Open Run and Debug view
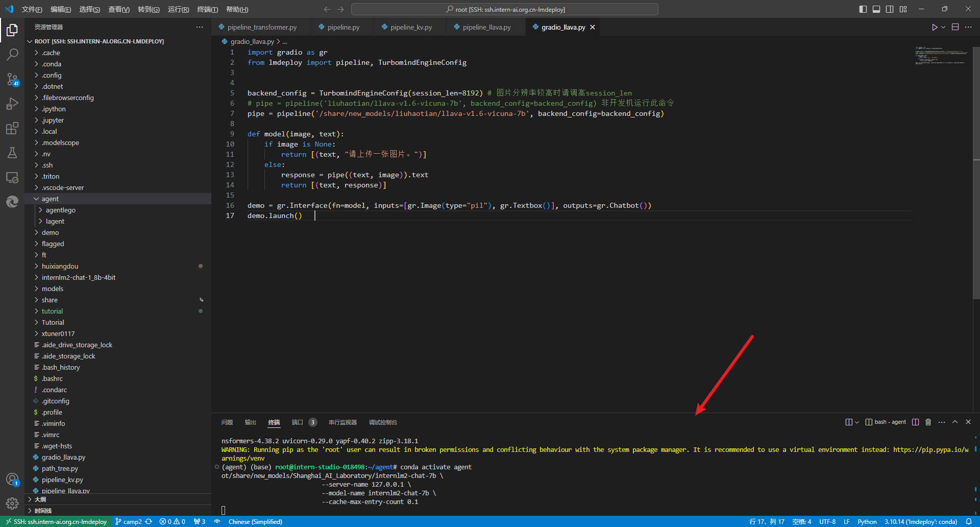Viewport: 980px width, 527px height. (12, 104)
